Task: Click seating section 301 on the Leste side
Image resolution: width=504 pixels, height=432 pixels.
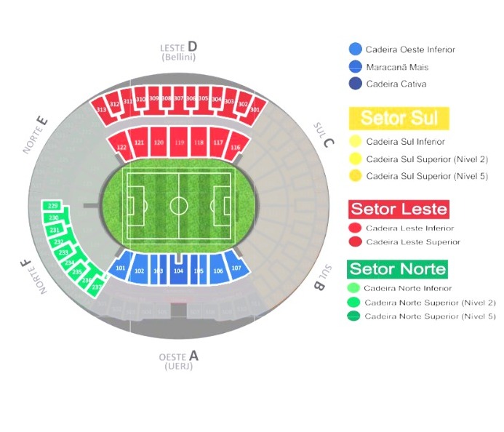Action: [255, 109]
